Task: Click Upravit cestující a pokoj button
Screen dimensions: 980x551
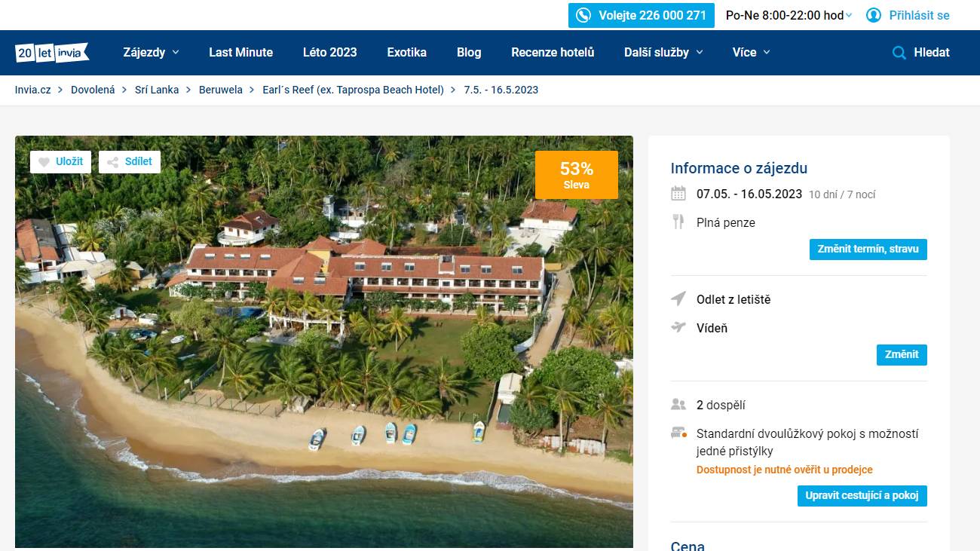Action: pos(862,496)
